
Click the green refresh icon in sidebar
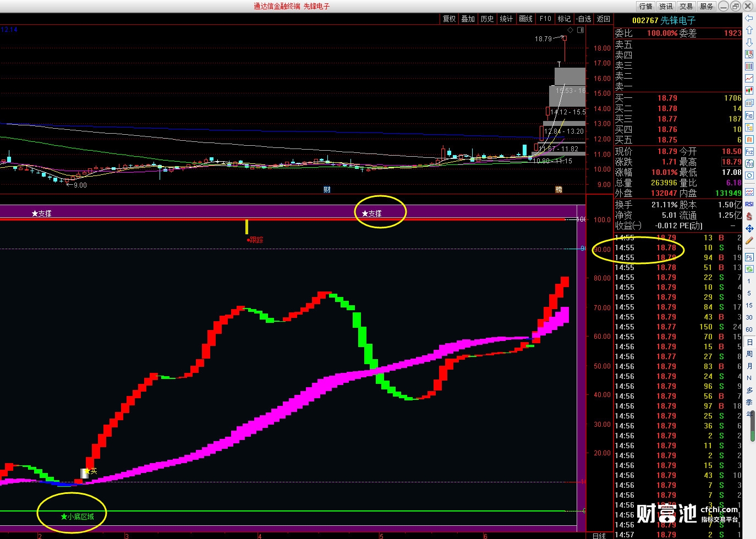point(749,269)
